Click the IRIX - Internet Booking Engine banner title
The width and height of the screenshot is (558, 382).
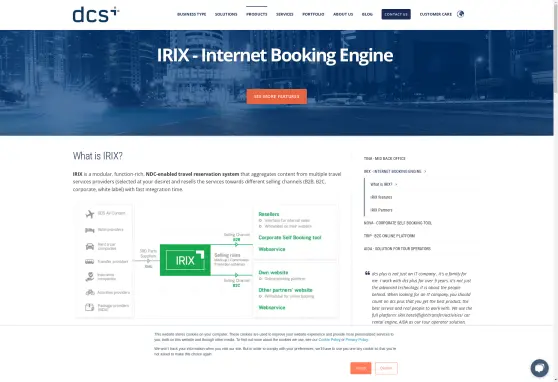(x=275, y=55)
